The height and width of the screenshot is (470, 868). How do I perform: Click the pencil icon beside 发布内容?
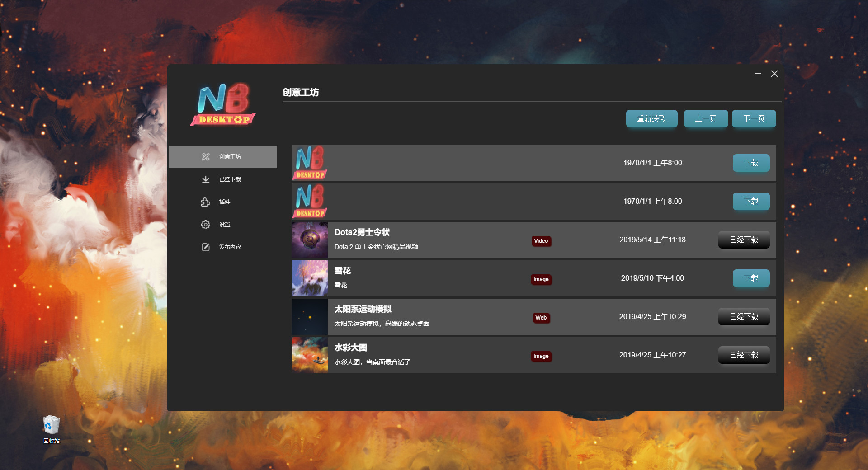pos(206,247)
